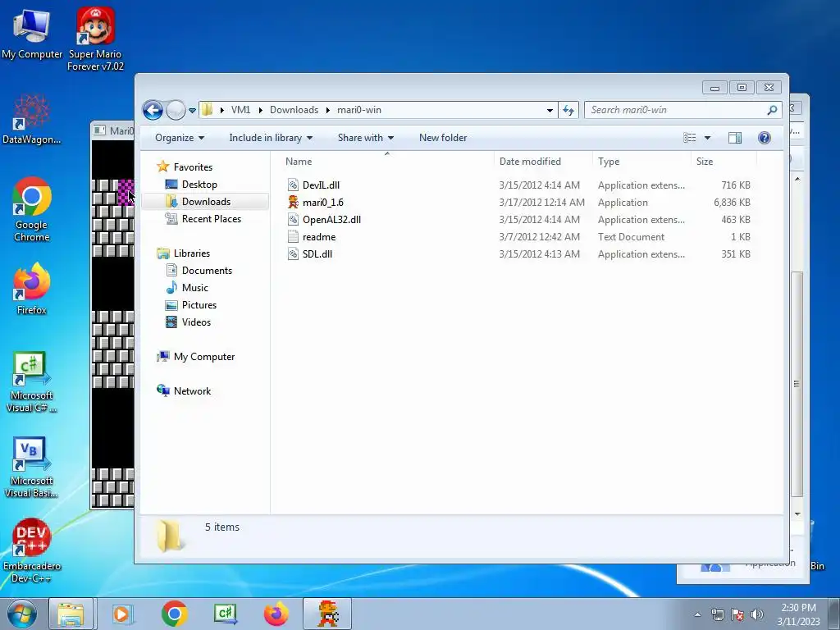The height and width of the screenshot is (630, 840).
Task: Open Chrome from the taskbar
Action: (174, 614)
